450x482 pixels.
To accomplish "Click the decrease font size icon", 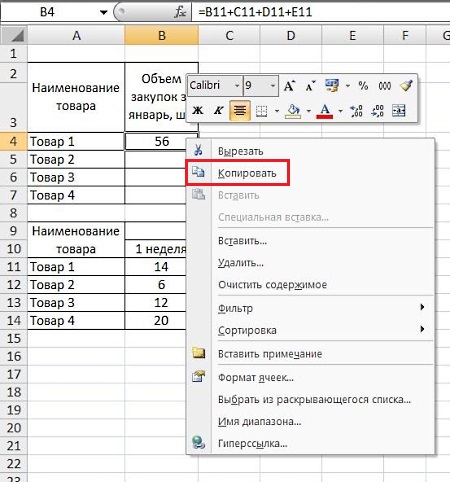I will click(310, 86).
